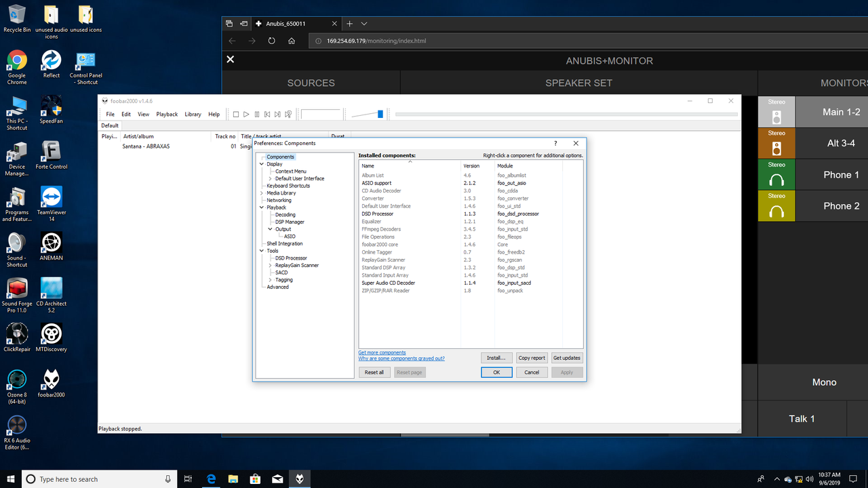Screen dimensions: 868x488
Task: Collapse the Tools tree node
Action: coord(262,251)
